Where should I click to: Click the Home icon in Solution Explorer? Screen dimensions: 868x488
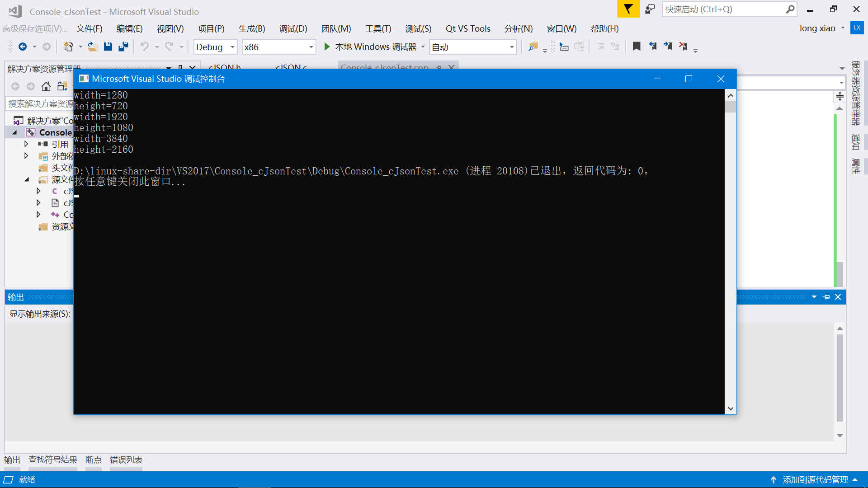pyautogui.click(x=46, y=86)
